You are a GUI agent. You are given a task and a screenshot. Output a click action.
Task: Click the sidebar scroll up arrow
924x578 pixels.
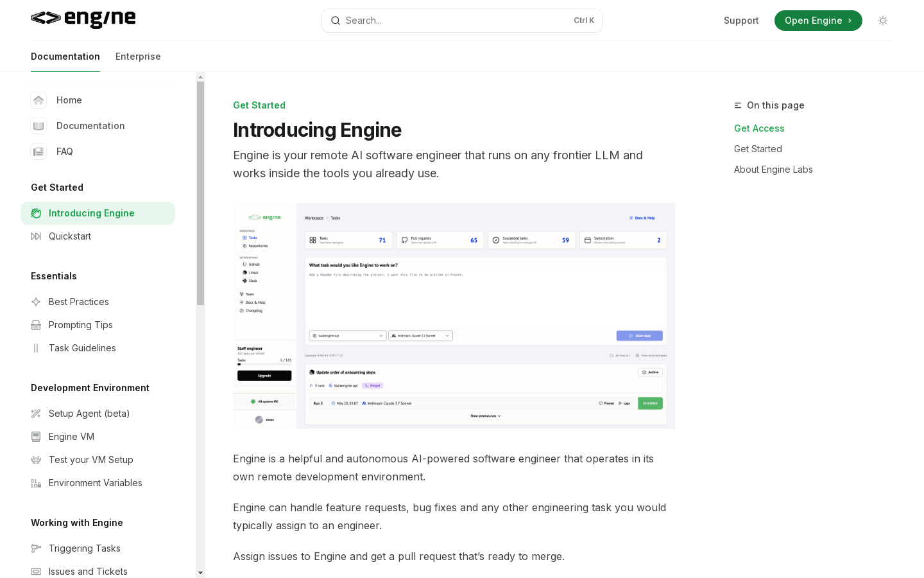click(x=200, y=77)
